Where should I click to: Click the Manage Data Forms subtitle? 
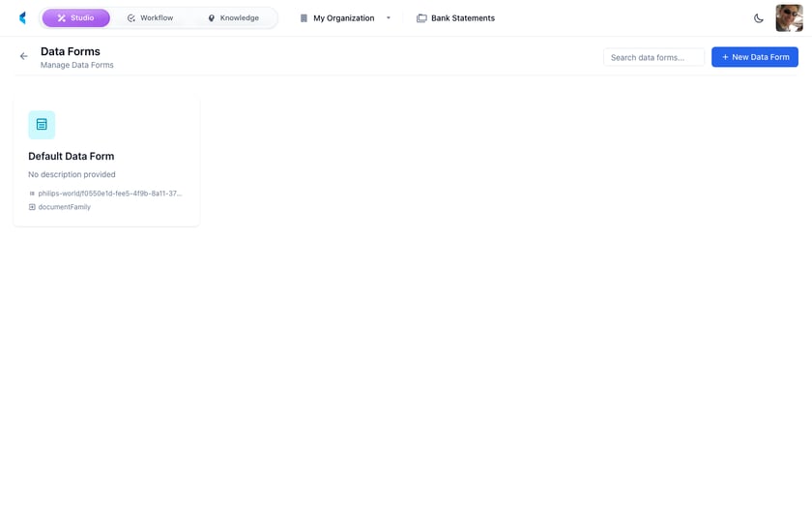point(77,65)
